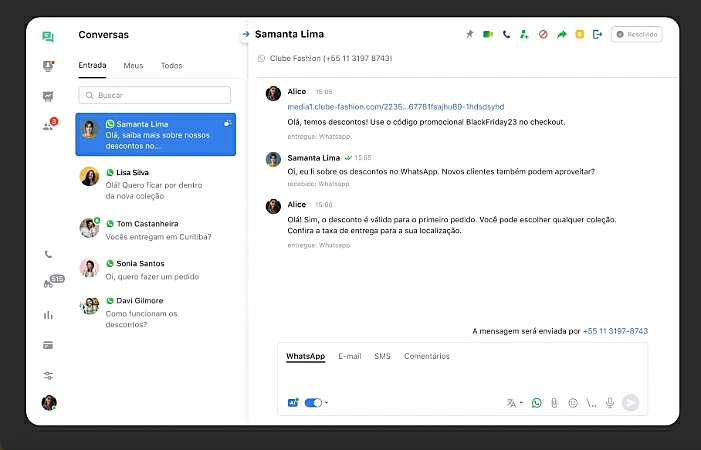Screen dimensions: 701x450
Task: Click Samanta Lima's avatar in the chat thread
Action: point(273,159)
